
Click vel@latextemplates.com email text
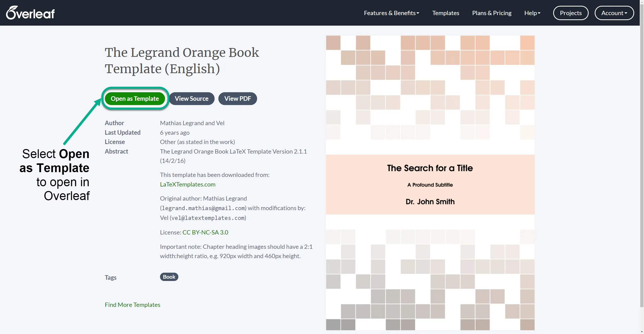(208, 218)
